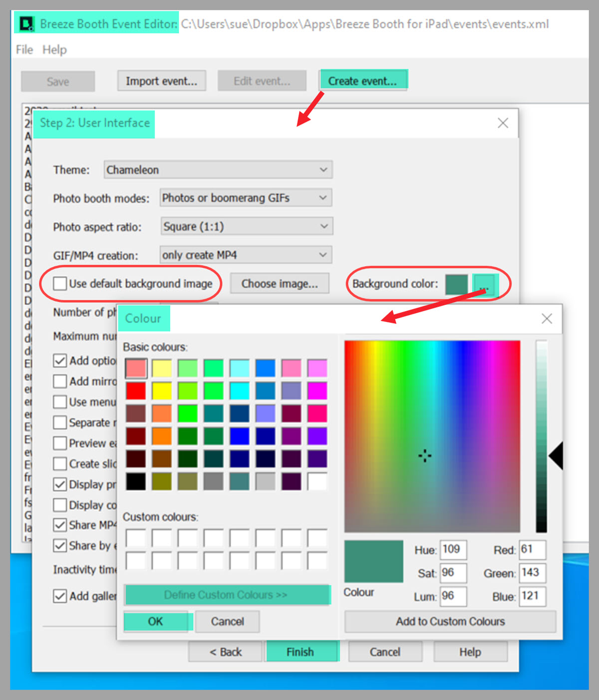Screen dimensions: 599x700
Task: Toggle the Display co... checkbox
Action: click(x=60, y=505)
